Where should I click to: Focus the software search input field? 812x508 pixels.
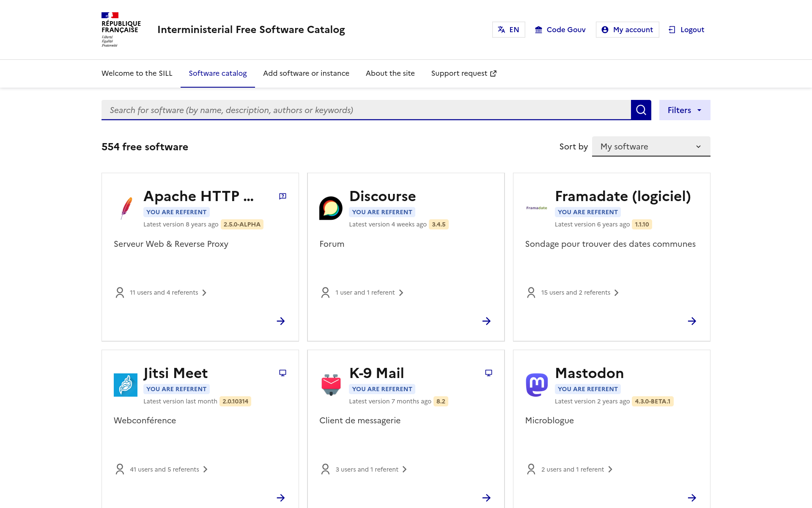[366, 110]
